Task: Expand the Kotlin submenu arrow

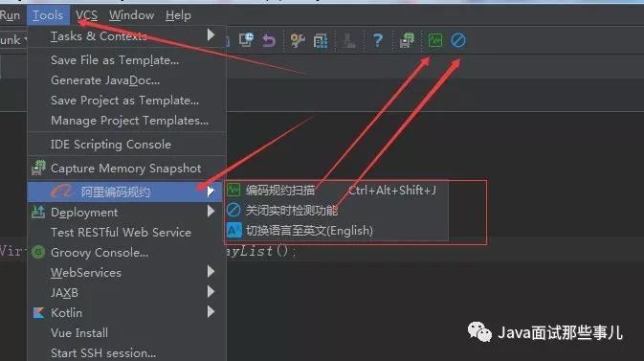Action: [211, 311]
